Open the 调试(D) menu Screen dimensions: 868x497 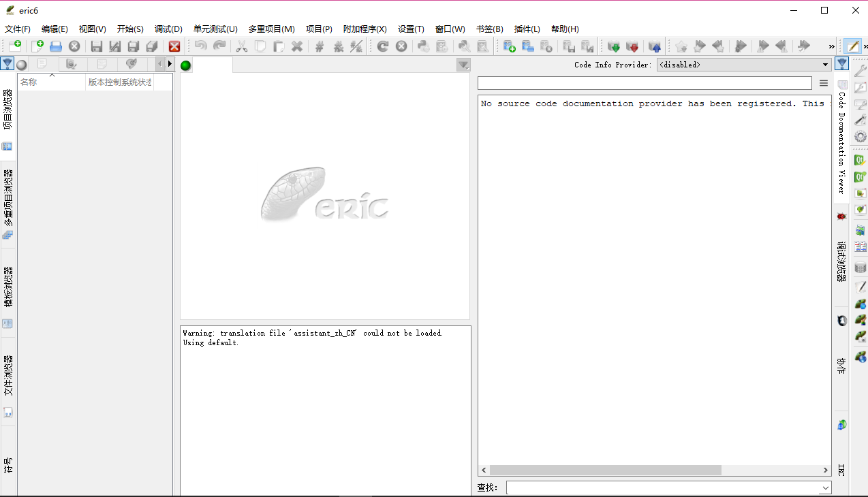tap(168, 29)
